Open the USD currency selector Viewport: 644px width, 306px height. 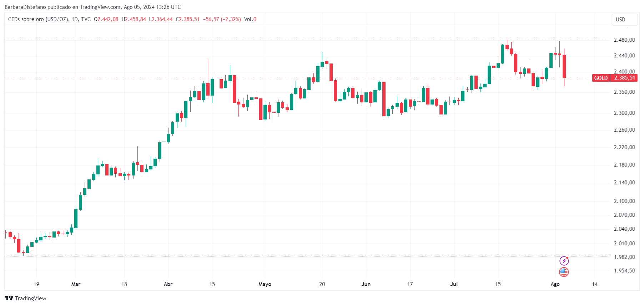(x=625, y=20)
